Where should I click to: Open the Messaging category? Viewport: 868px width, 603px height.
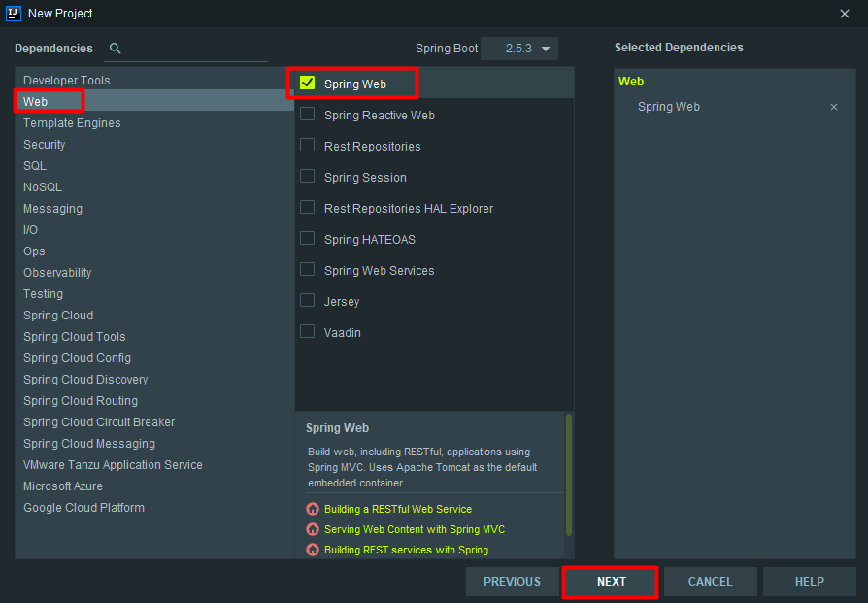point(154,209)
